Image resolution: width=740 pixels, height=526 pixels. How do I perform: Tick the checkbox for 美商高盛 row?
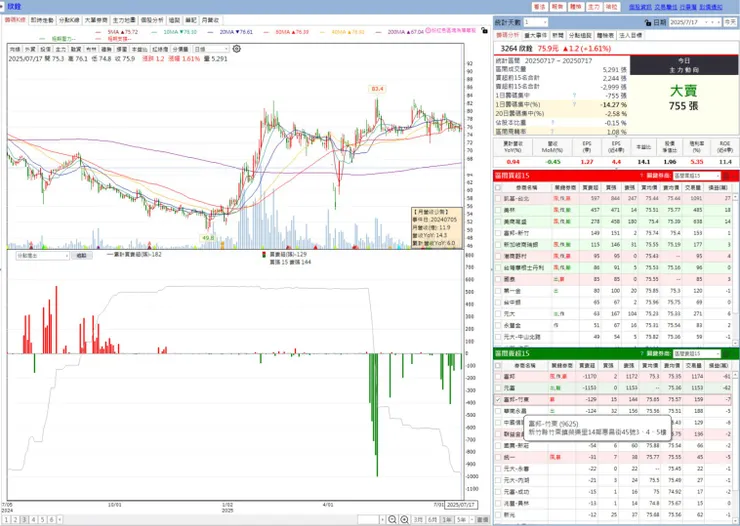(498, 221)
